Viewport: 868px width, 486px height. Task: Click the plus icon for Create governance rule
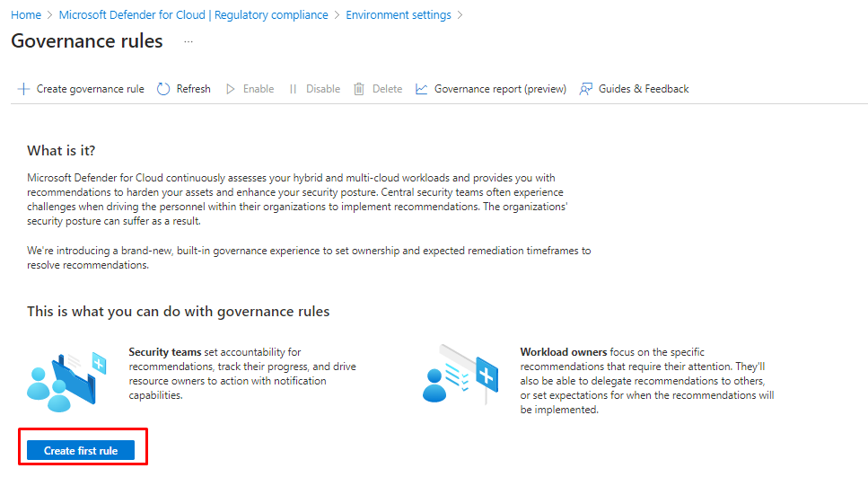[x=23, y=89]
